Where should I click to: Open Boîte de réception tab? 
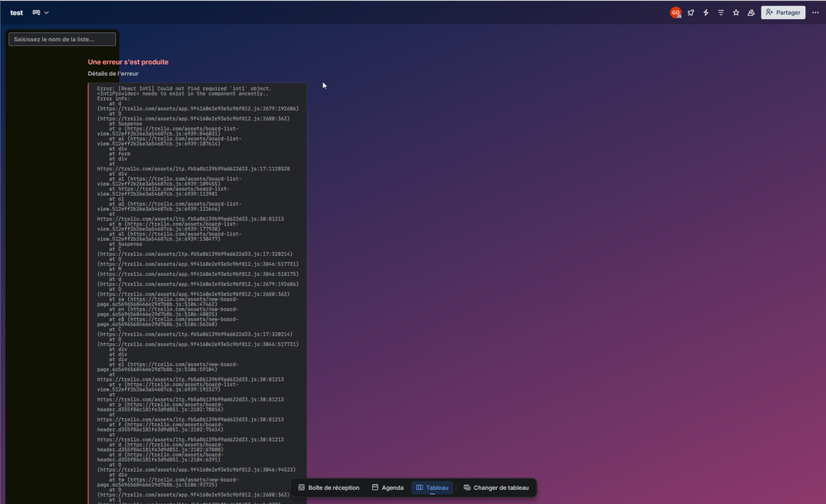329,487
